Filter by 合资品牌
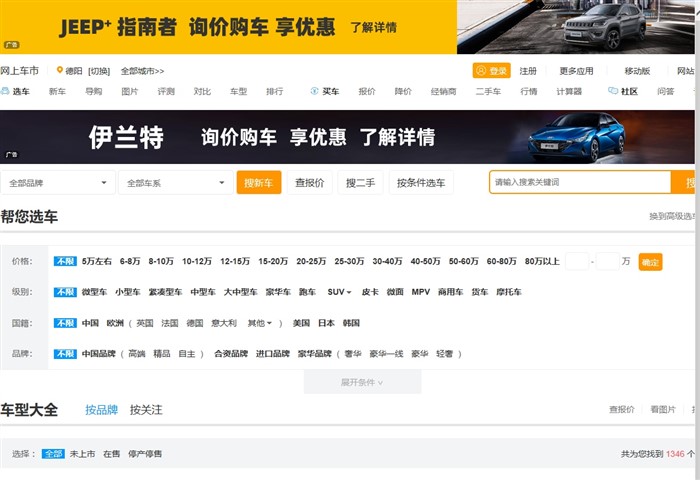This screenshot has height=480, width=700. [231, 354]
